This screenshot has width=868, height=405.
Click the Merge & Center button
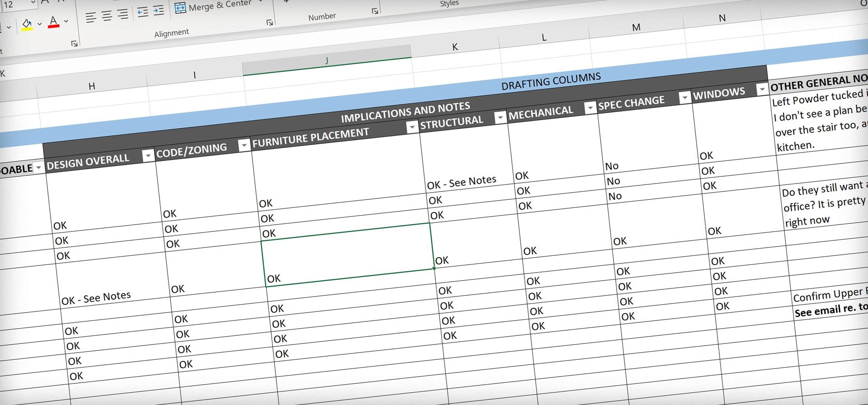(213, 6)
